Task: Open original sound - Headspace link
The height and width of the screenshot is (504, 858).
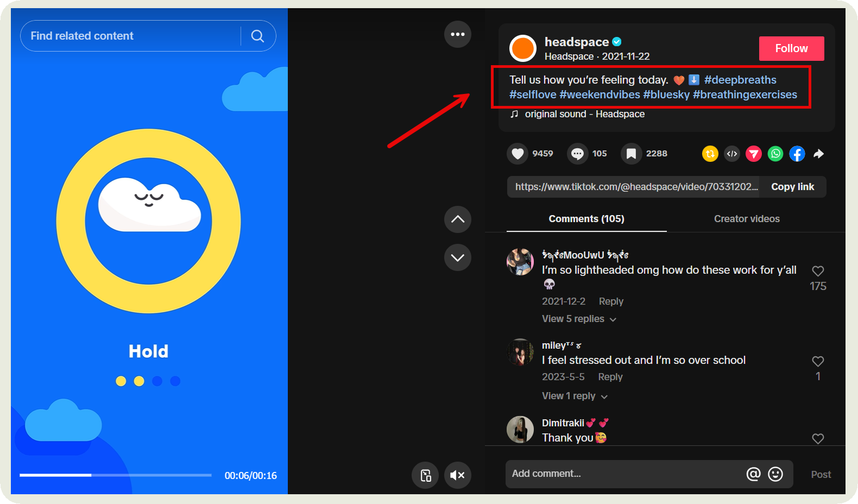Action: [585, 114]
